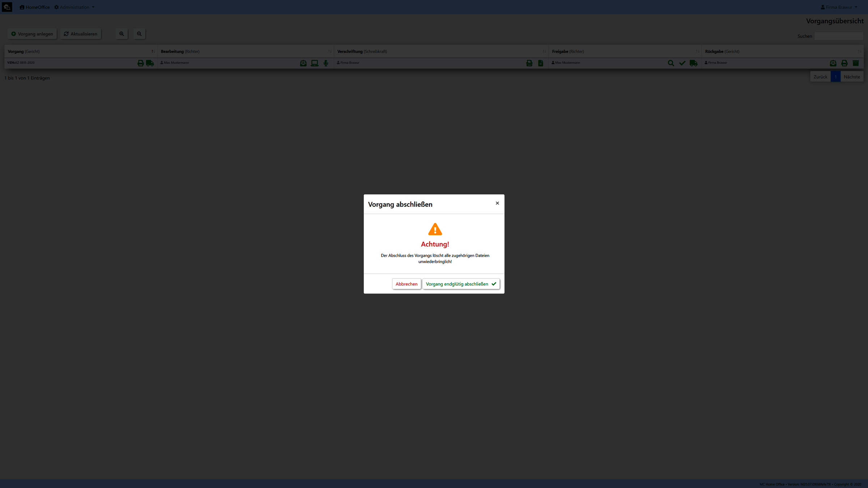Image resolution: width=868 pixels, height=488 pixels.
Task: Click the microphone icon in Bearbeitung column
Action: point(326,63)
